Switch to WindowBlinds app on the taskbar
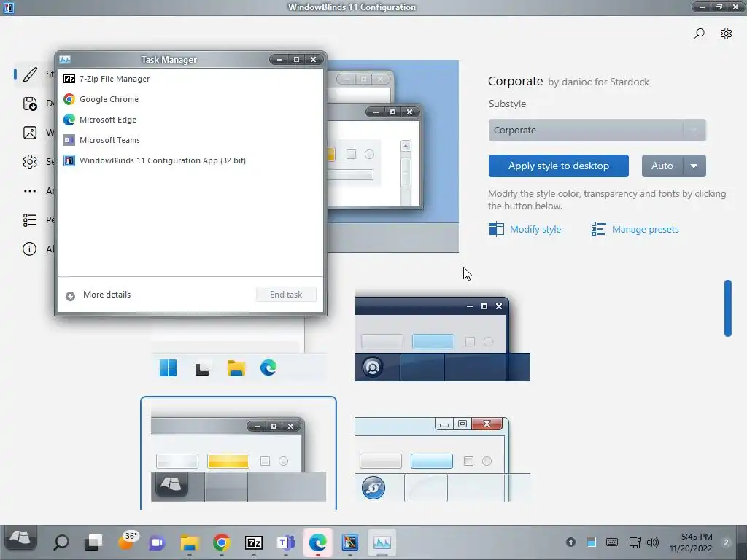Viewport: 747px width, 560px height. click(x=349, y=542)
